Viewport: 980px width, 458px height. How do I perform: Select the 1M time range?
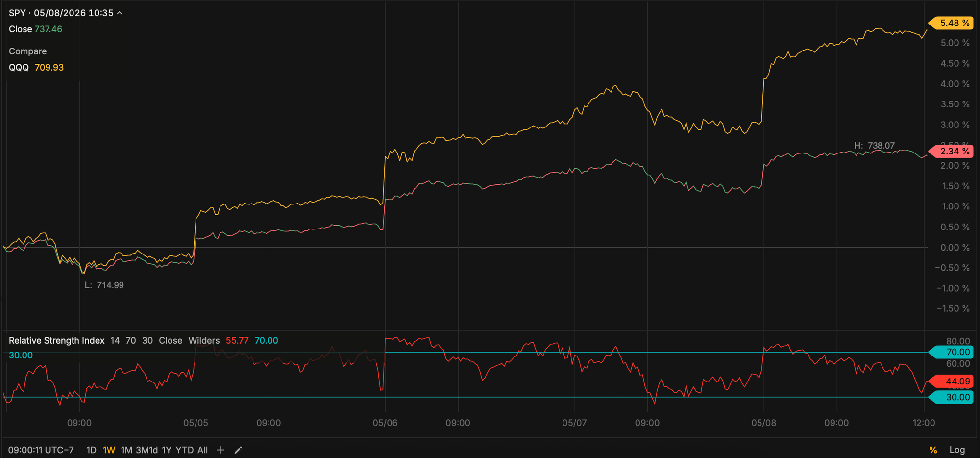coord(126,450)
